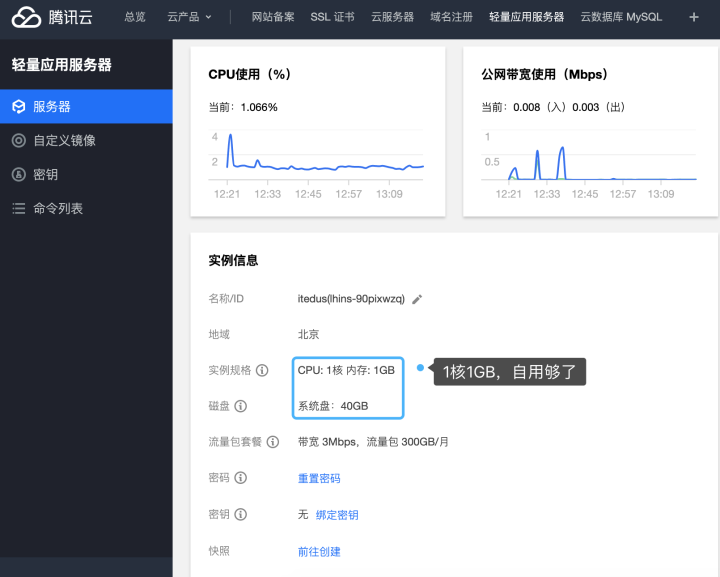Click the 快照 field label
The image size is (720, 577).
pyautogui.click(x=219, y=551)
